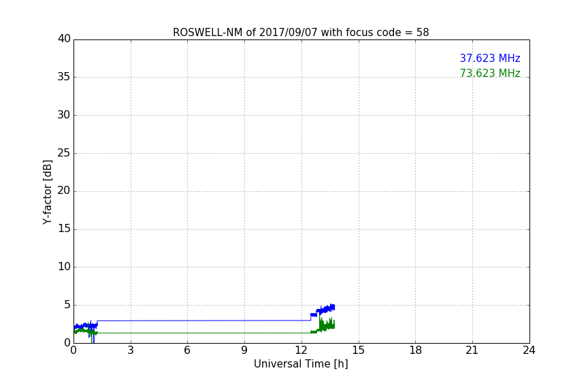Click the y-axis tick label '5'
Viewport: 588px width, 392px height.
[x=67, y=305]
